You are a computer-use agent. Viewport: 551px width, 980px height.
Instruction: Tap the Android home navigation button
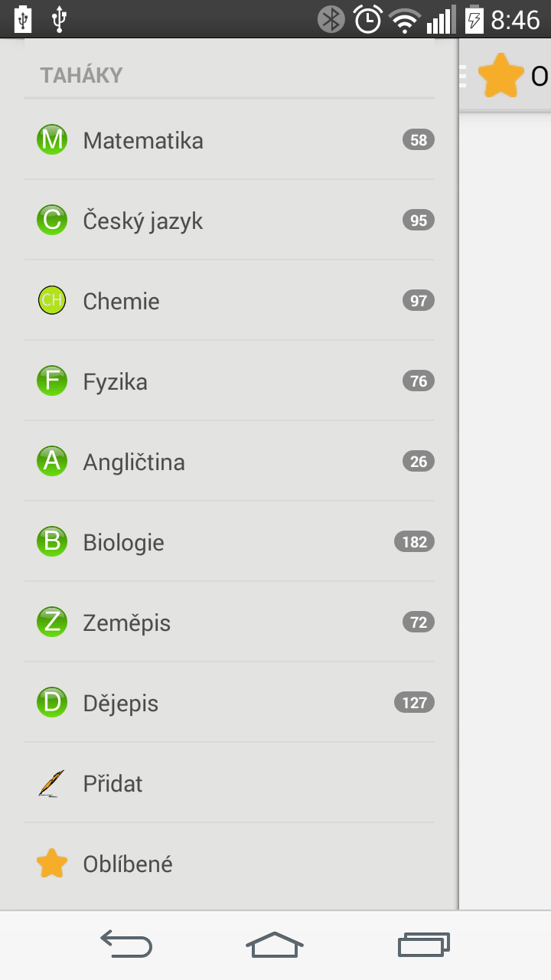click(275, 945)
